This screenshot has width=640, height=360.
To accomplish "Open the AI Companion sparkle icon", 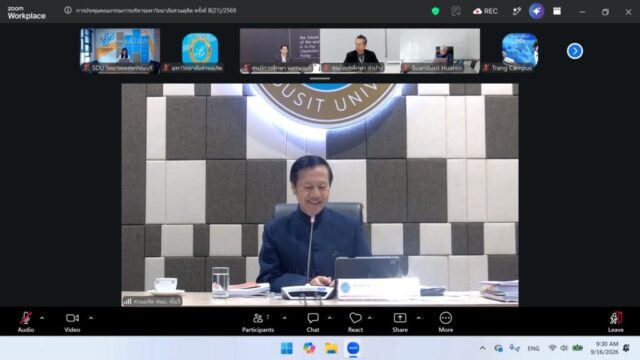I will click(x=536, y=11).
